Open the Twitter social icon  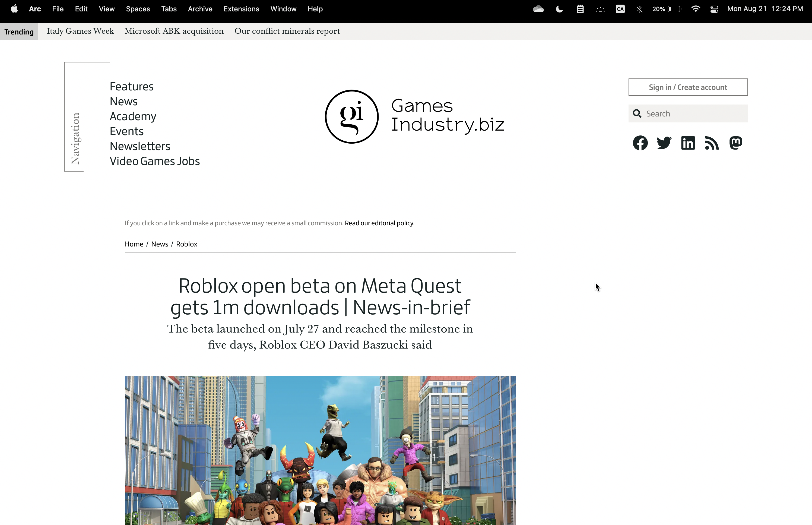point(664,143)
